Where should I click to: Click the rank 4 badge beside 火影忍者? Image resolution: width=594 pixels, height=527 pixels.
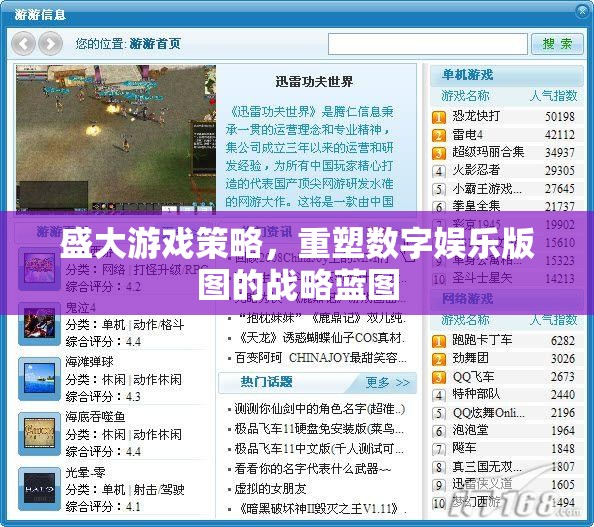click(x=439, y=171)
